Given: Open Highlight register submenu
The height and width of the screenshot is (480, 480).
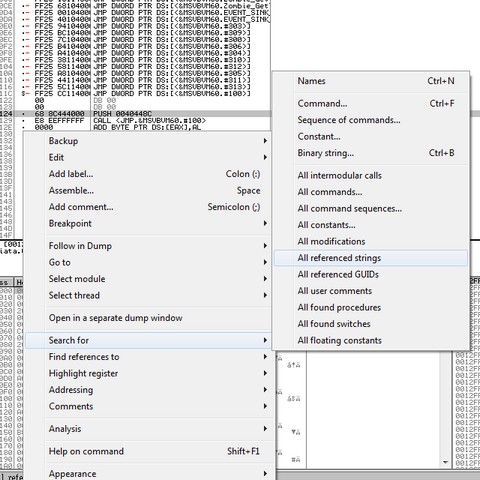Looking at the screenshot, I should coord(149,373).
